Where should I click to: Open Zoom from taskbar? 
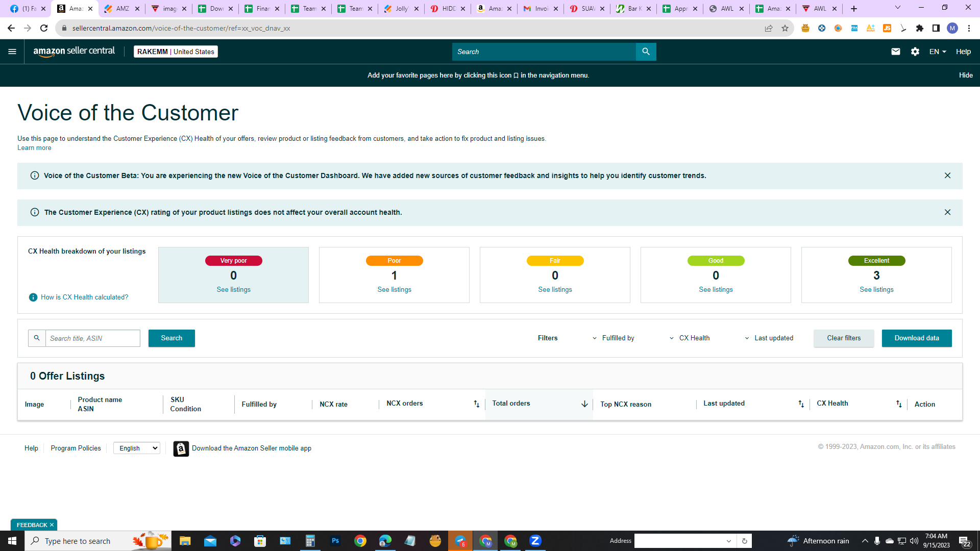[535, 541]
